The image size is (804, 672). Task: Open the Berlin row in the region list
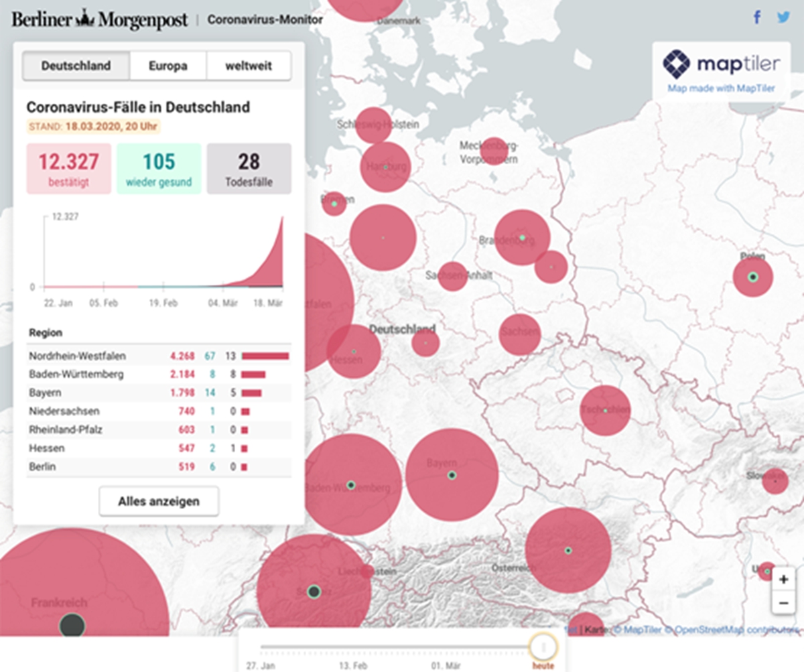coord(159,466)
